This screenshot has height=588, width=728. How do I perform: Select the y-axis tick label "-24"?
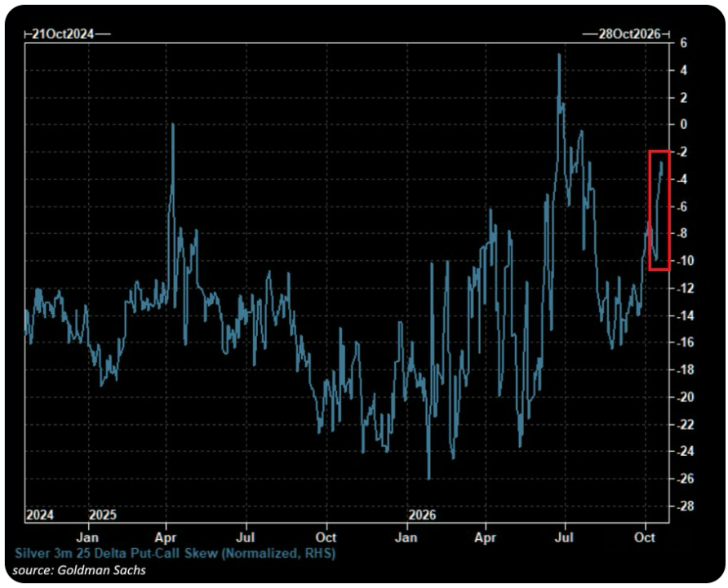[x=685, y=451]
